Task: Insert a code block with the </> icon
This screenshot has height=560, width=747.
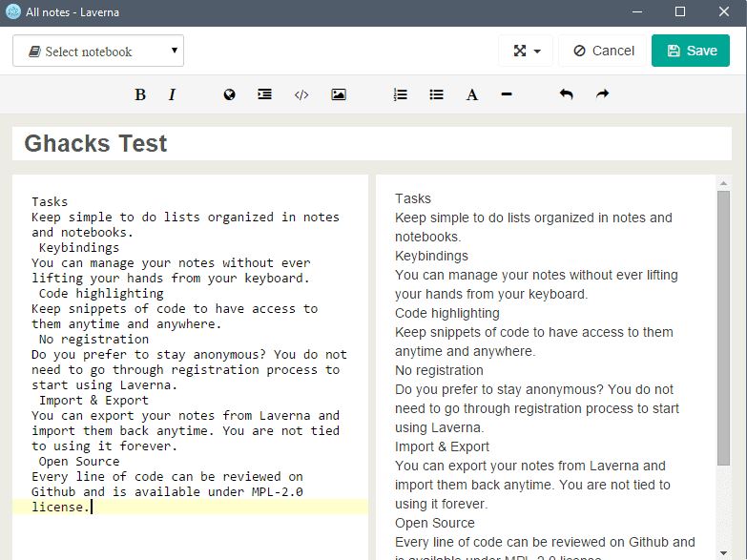Action: [x=301, y=94]
